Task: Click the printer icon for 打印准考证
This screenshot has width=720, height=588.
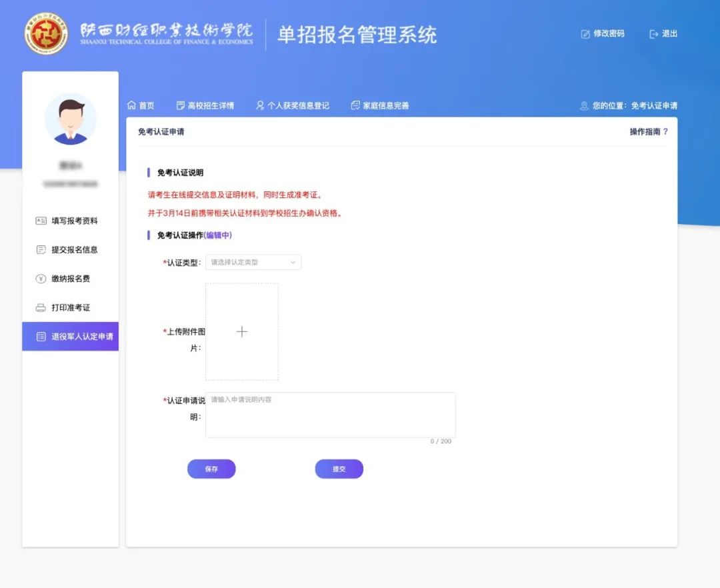Action: coord(41,308)
